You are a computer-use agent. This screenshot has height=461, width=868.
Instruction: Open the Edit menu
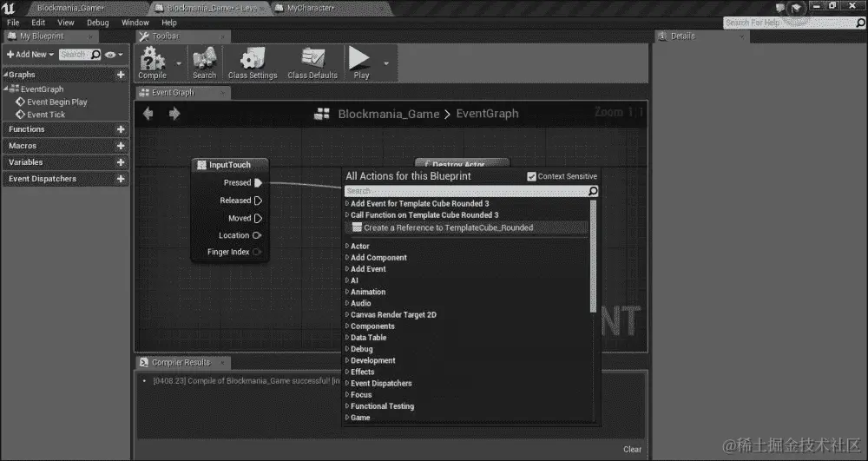[38, 23]
